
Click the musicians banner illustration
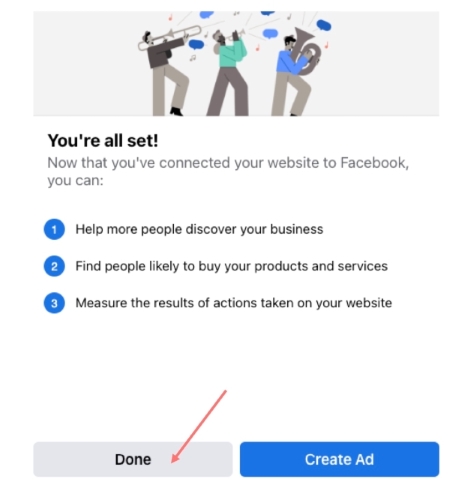pyautogui.click(x=236, y=63)
